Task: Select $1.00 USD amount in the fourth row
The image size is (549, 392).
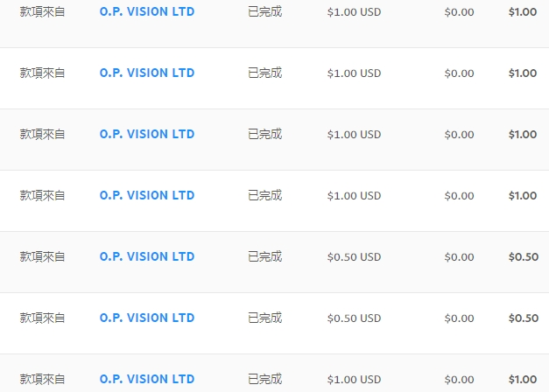Action: (x=354, y=196)
